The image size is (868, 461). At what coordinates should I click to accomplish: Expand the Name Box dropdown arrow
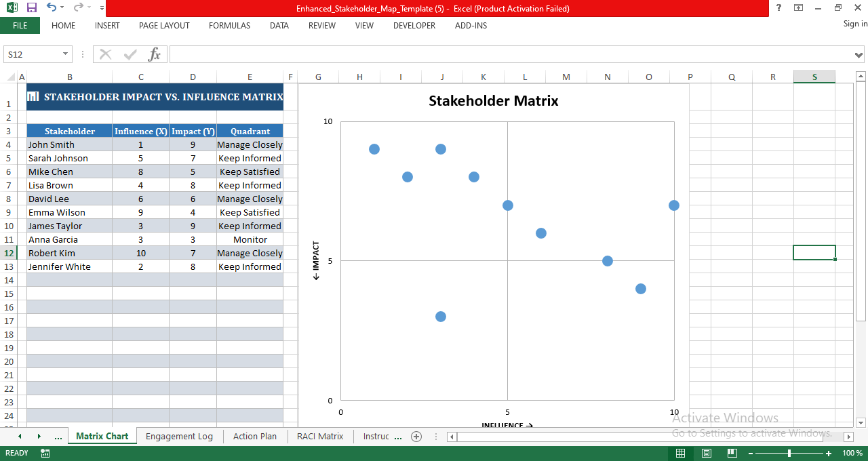tap(66, 54)
